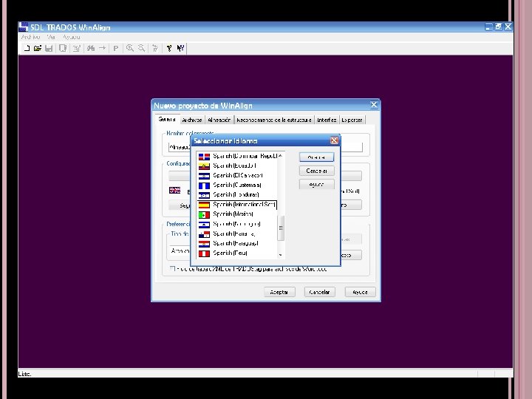This screenshot has width=532, height=399.
Task: Click the Spain flag icon in list
Action: [204, 205]
